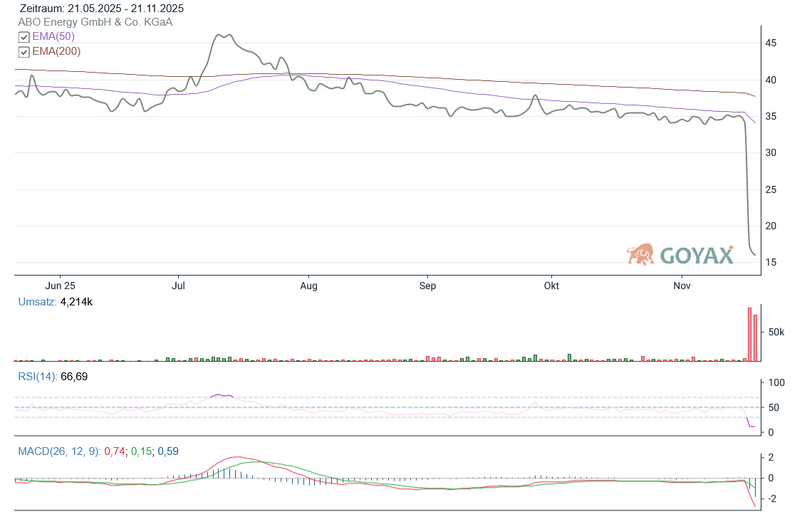This screenshot has width=812, height=514.
Task: Click the 50k volume axis label
Action: (775, 332)
